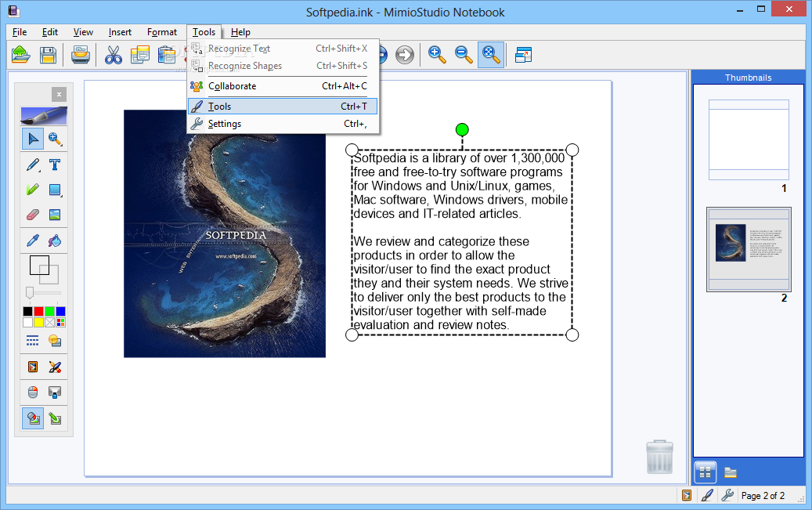The width and height of the screenshot is (812, 510).
Task: Choose Tools Ctrl+T menu entry
Action: [283, 107]
